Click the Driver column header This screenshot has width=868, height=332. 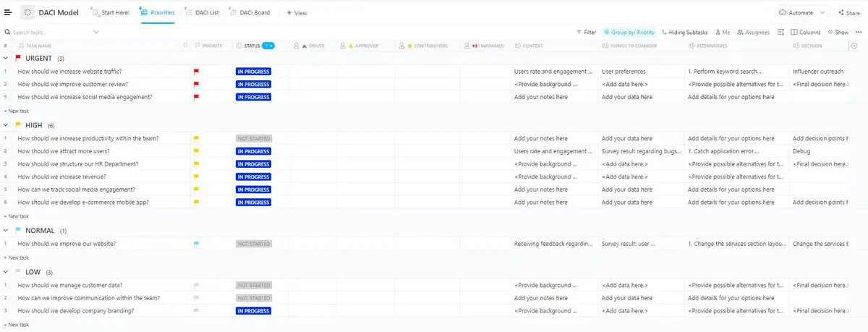309,46
